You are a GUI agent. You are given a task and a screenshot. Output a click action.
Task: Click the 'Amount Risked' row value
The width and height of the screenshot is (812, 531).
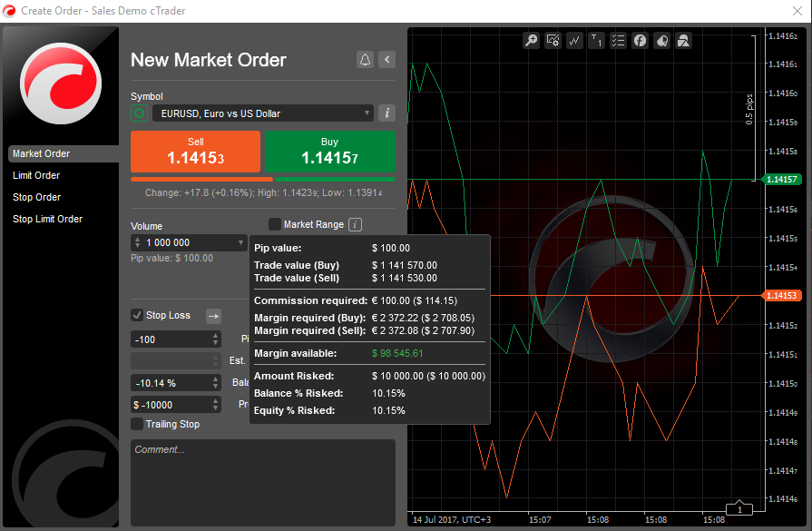[428, 376]
